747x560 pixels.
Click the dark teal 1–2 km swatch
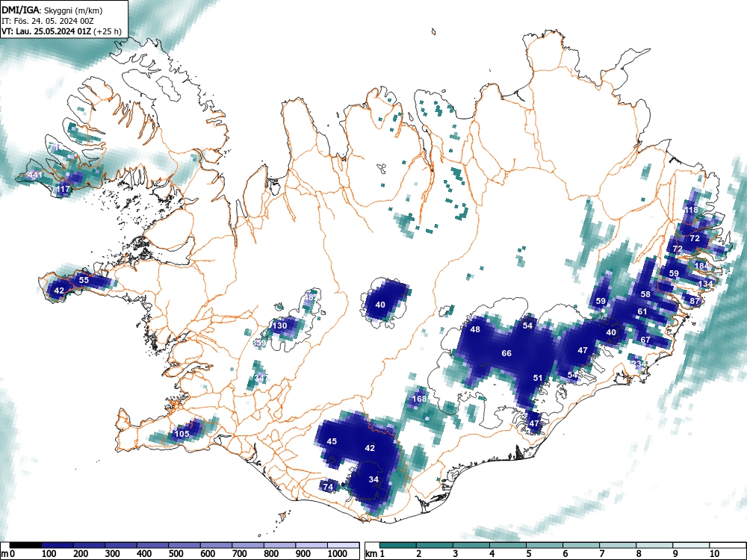(x=398, y=545)
